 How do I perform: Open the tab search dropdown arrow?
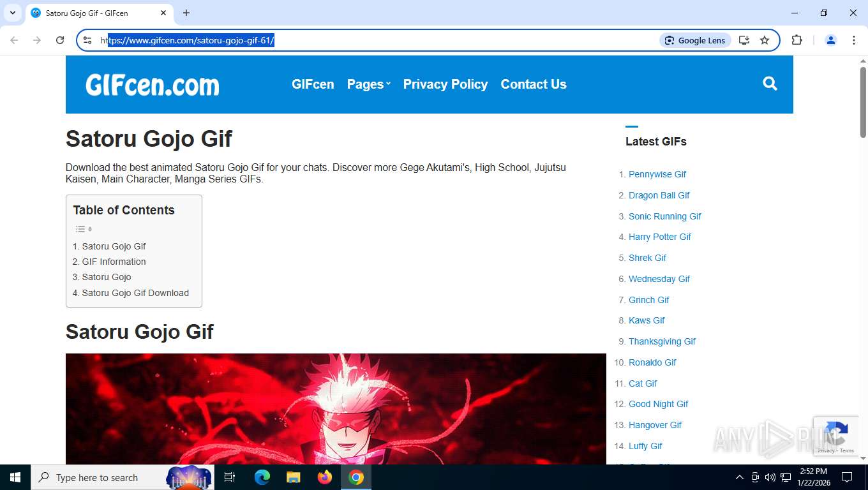12,13
